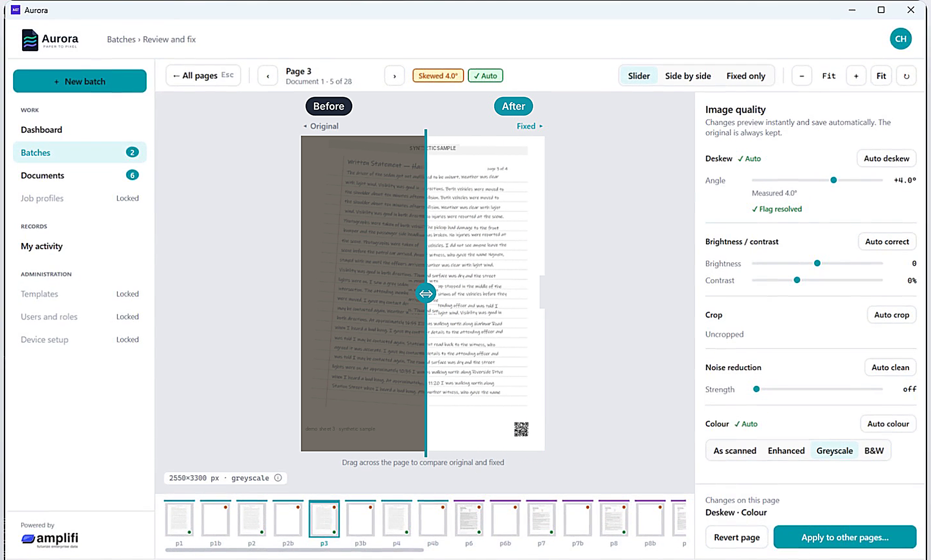The width and height of the screenshot is (931, 560).
Task: Select the Slider compare view
Action: click(x=638, y=76)
